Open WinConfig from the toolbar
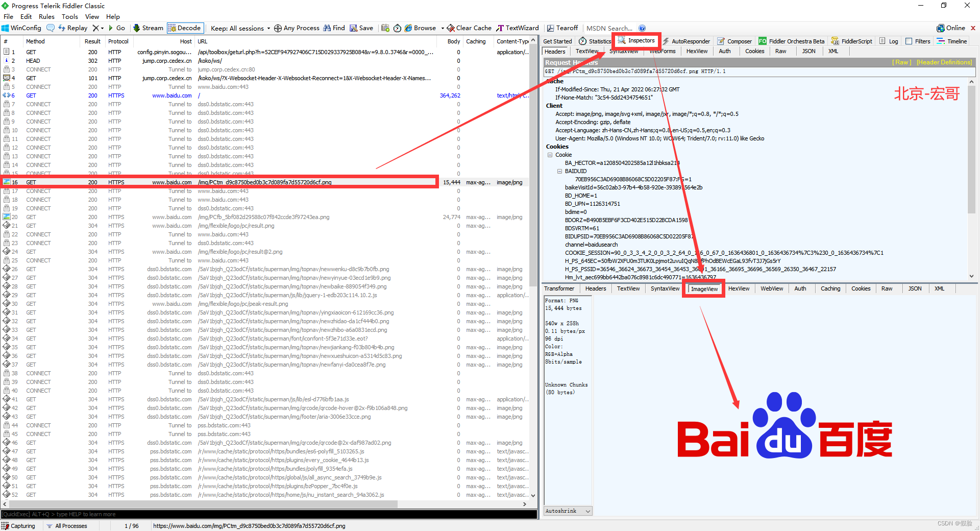 [x=21, y=28]
